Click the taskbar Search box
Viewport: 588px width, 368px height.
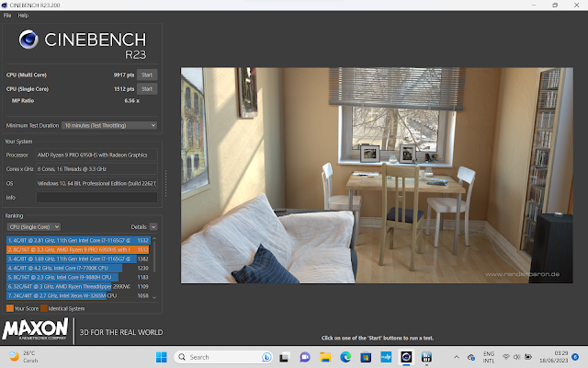223,357
